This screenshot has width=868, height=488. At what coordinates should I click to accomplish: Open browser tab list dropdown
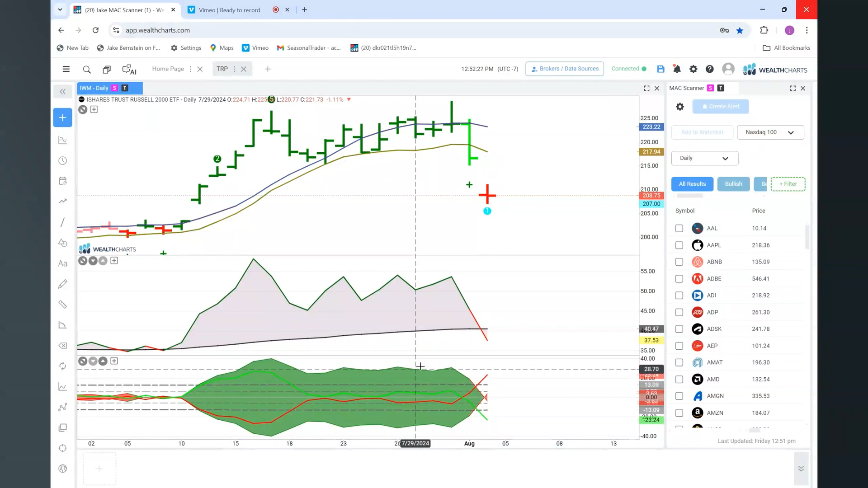(60, 9)
